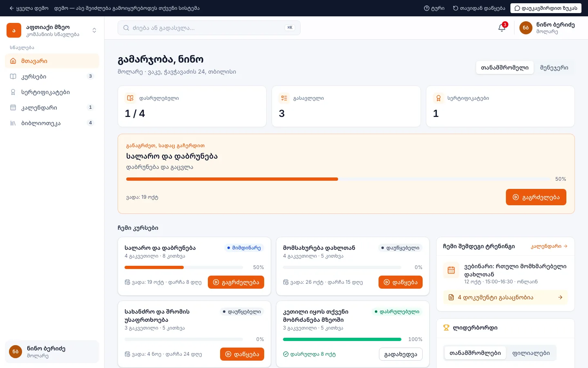Screen dimensions: 588x368
Task: Click the კურსები book icon in sidebar
Action: 13,76
